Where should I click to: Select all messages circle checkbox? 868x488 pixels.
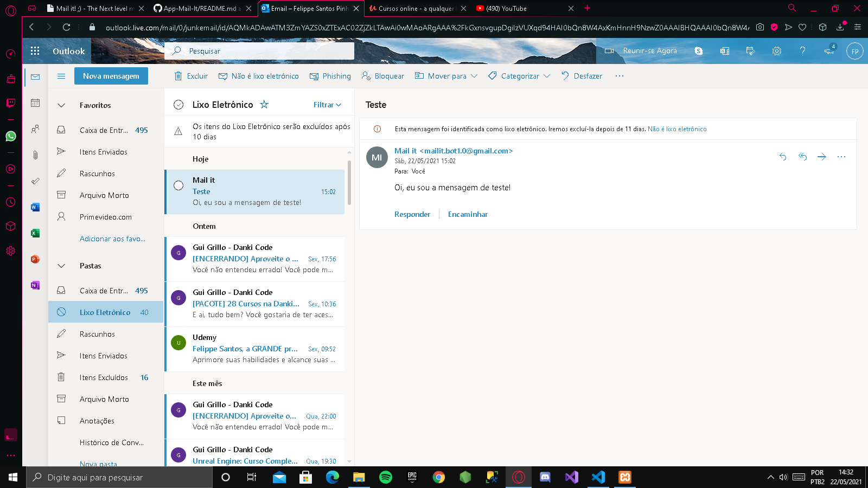(178, 105)
